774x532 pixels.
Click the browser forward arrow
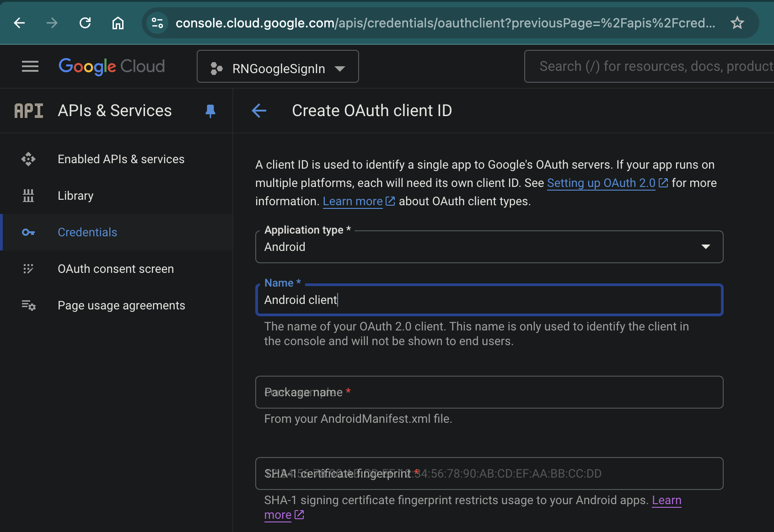[x=52, y=23]
